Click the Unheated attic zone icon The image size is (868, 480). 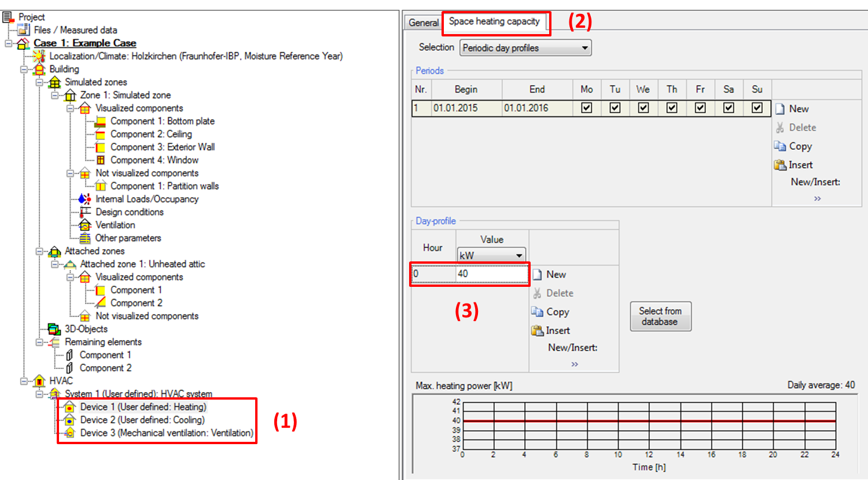[70, 264]
